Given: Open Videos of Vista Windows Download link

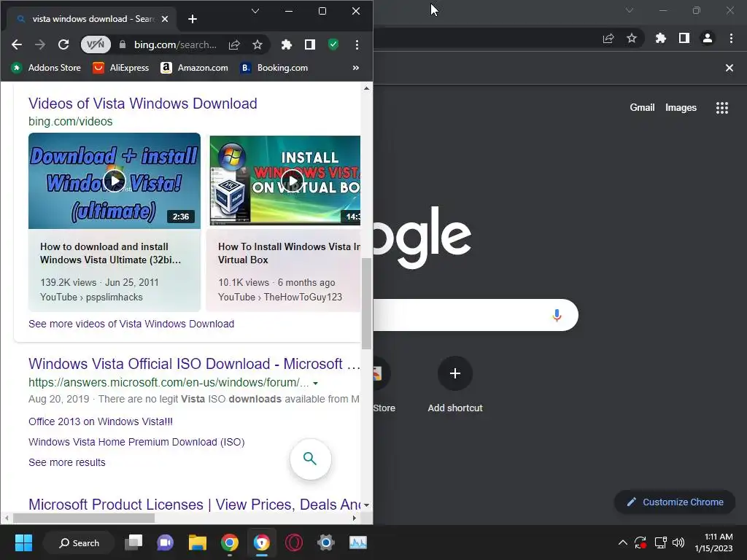Looking at the screenshot, I should [142, 104].
